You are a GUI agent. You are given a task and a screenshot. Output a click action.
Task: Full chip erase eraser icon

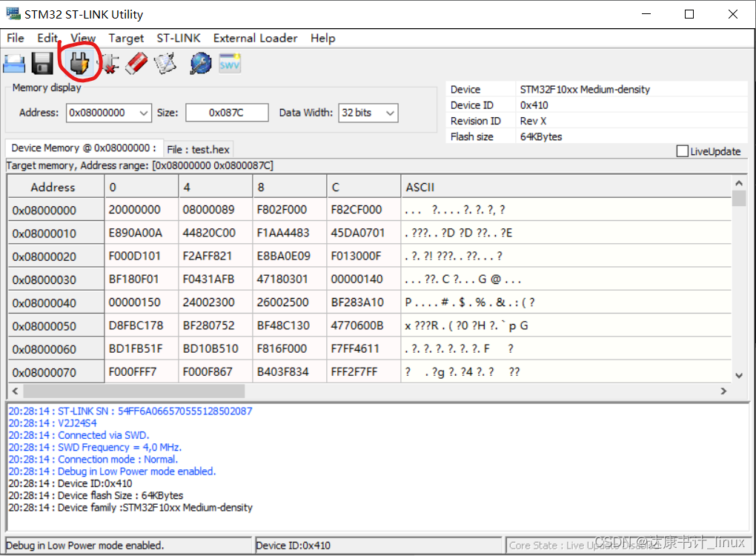[x=137, y=63]
